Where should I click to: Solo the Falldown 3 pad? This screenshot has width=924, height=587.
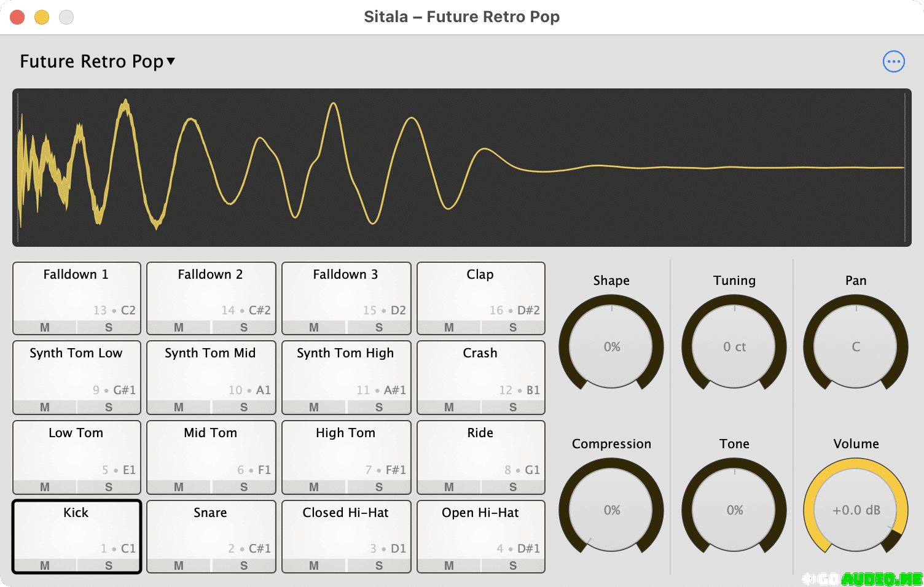tap(379, 327)
